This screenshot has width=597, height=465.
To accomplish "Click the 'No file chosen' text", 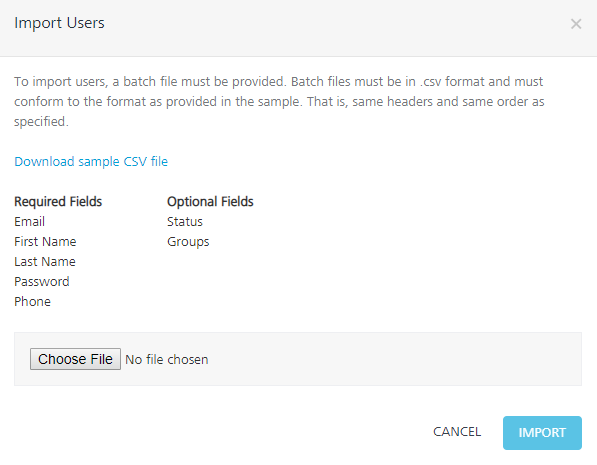I will 167,360.
